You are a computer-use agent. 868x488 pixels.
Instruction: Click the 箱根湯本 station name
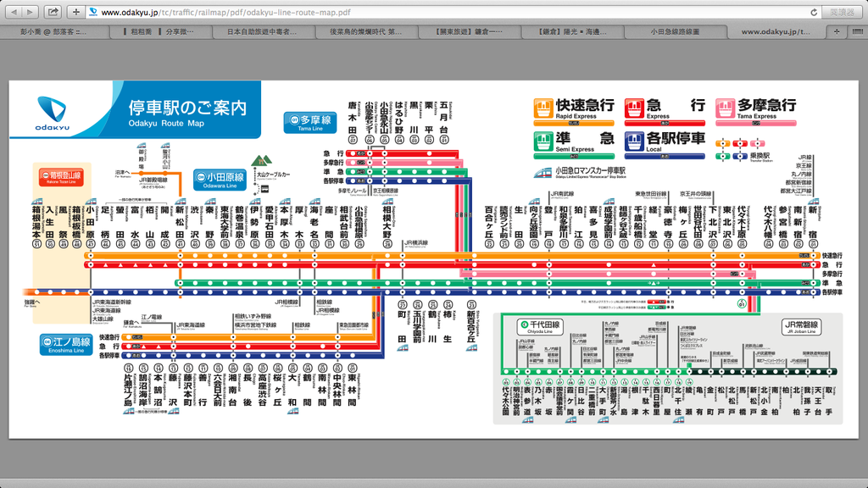click(x=36, y=223)
